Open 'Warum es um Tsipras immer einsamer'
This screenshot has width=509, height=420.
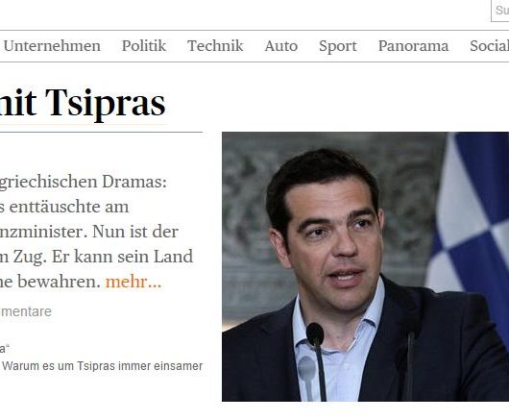103,366
